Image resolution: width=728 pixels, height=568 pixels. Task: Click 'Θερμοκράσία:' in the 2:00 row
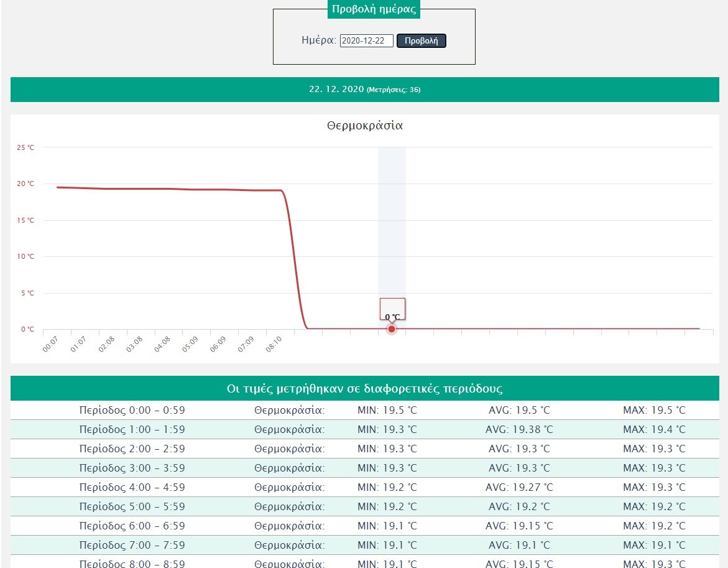(x=290, y=449)
